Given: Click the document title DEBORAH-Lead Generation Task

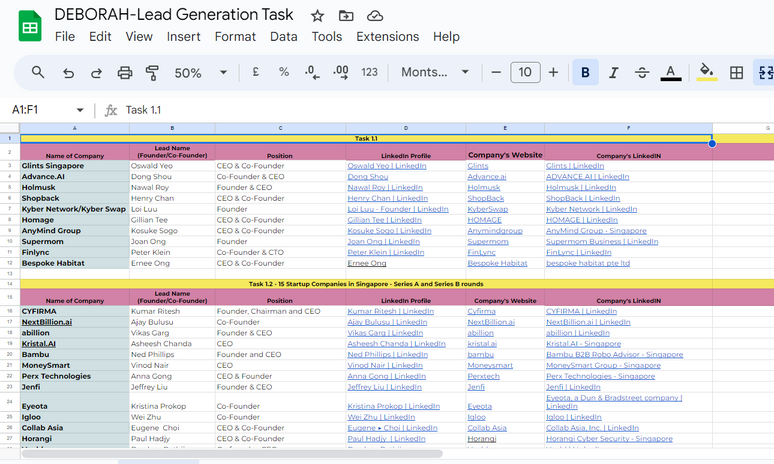Looking at the screenshot, I should point(174,15).
